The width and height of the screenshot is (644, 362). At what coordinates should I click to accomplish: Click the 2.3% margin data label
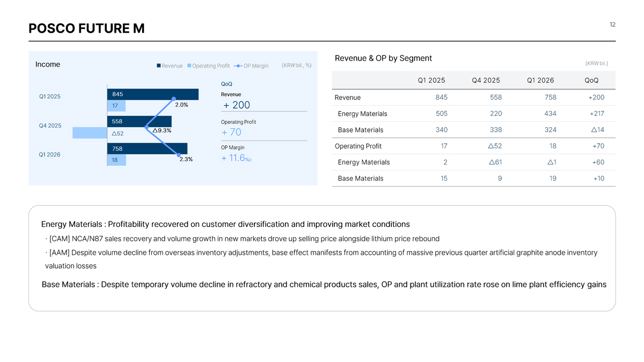(186, 159)
